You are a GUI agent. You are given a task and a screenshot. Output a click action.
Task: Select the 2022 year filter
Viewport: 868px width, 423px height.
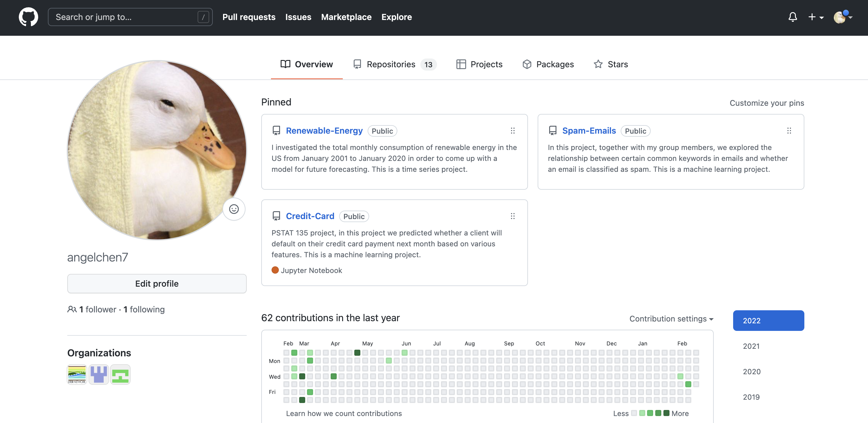point(768,321)
